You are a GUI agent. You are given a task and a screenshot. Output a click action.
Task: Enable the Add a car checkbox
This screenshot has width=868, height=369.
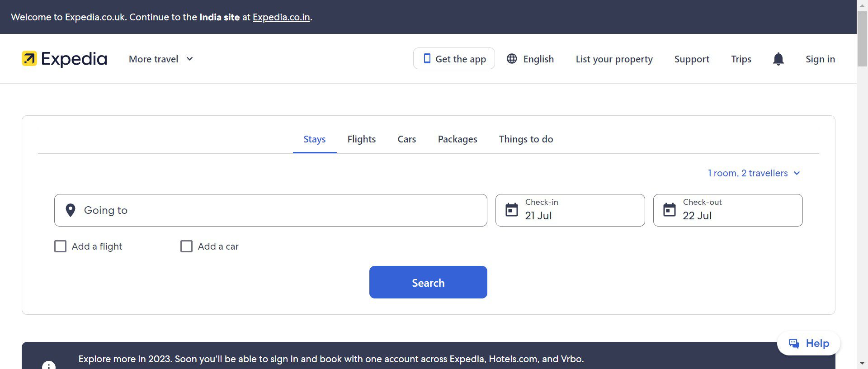pyautogui.click(x=186, y=246)
